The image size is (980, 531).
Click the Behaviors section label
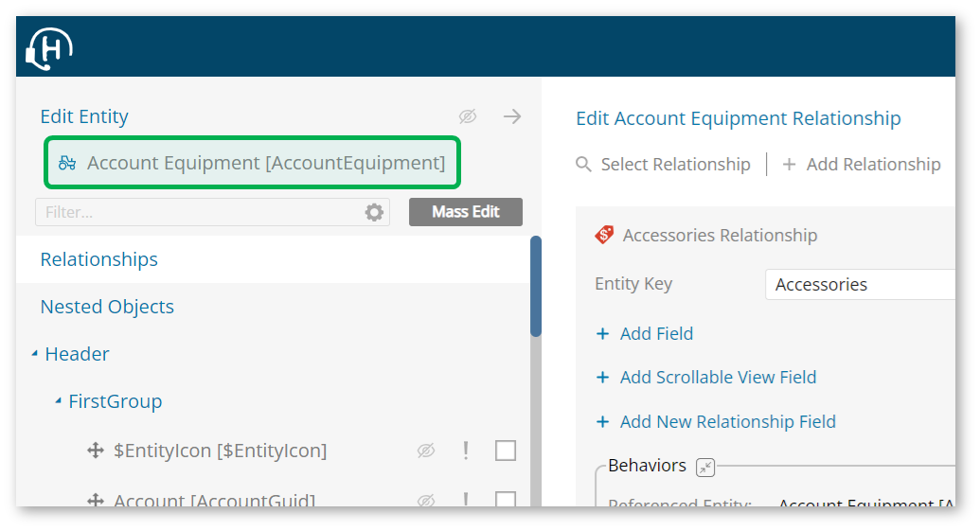pos(647,466)
